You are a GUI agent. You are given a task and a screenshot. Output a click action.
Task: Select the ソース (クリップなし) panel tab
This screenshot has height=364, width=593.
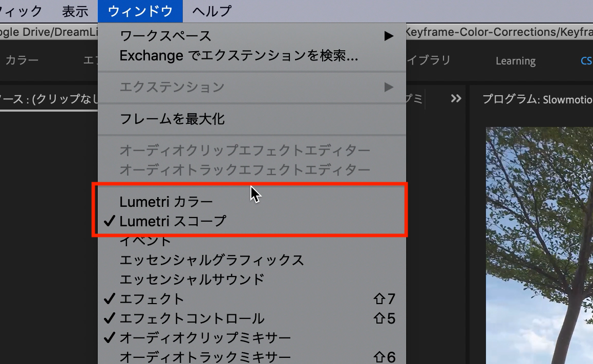click(49, 99)
